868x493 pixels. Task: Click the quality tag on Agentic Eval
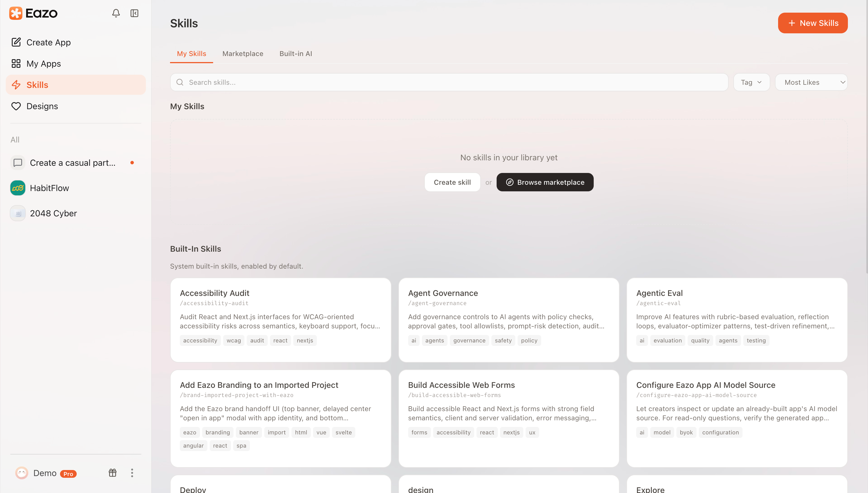[x=700, y=340]
